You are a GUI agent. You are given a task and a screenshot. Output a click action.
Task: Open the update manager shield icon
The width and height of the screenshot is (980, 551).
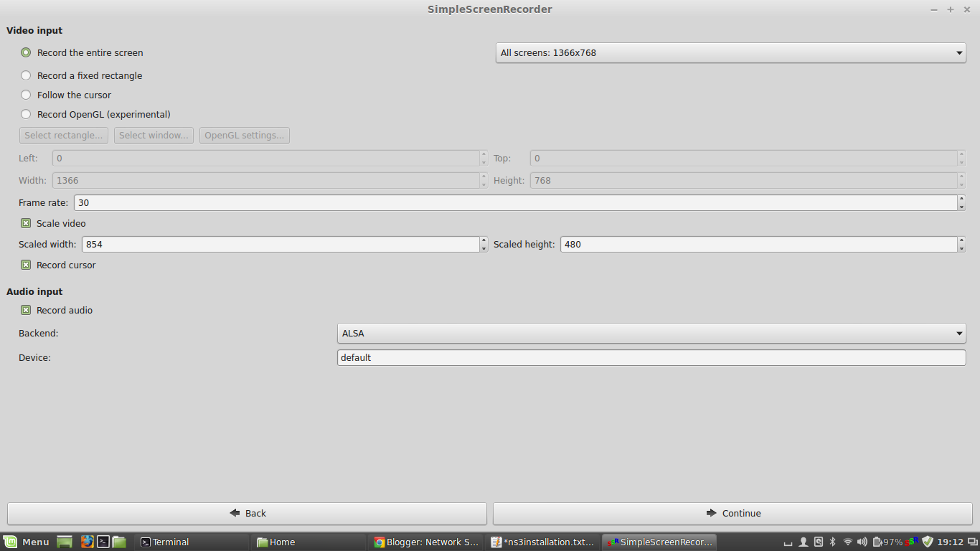(928, 542)
